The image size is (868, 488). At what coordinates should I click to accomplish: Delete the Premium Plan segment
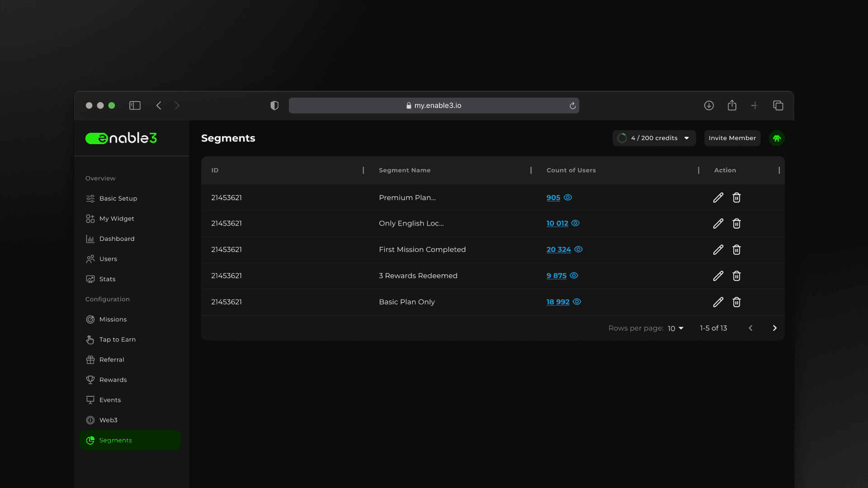point(736,197)
